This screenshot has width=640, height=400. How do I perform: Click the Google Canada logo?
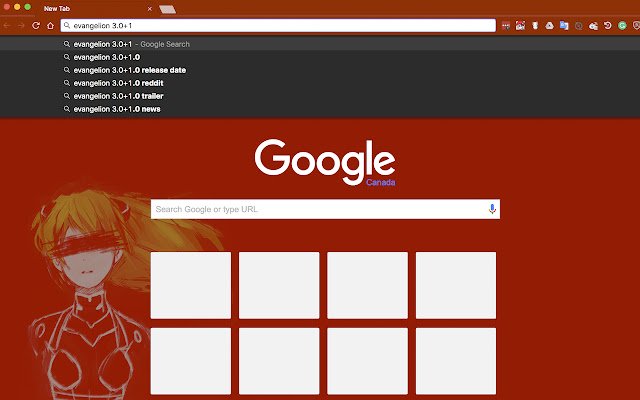(325, 162)
